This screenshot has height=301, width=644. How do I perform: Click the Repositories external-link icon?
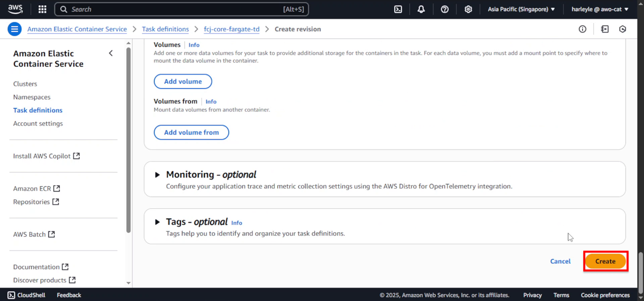coord(56,201)
